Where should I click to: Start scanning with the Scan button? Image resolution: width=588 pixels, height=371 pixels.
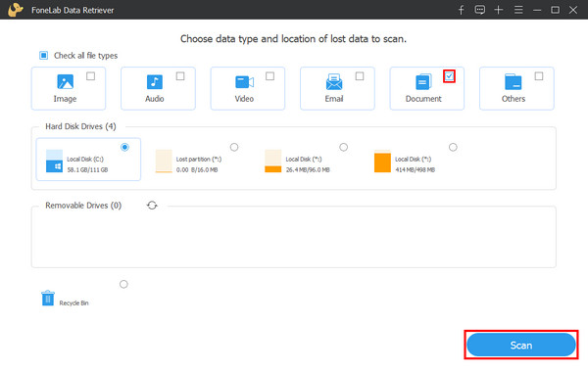tap(521, 345)
